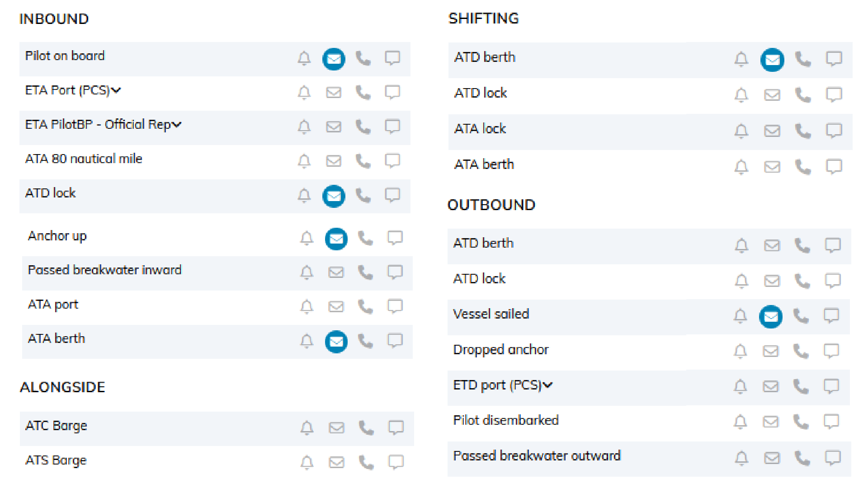
Task: Disable email notification for Vessel sailed
Action: click(771, 316)
